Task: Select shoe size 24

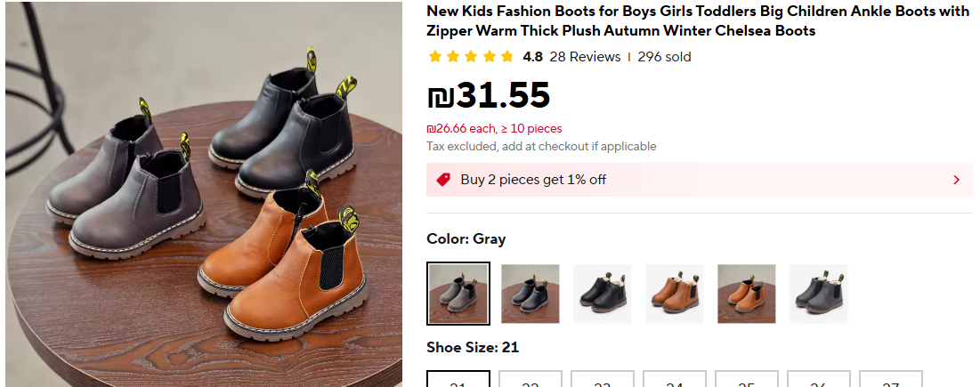Action: tap(675, 381)
